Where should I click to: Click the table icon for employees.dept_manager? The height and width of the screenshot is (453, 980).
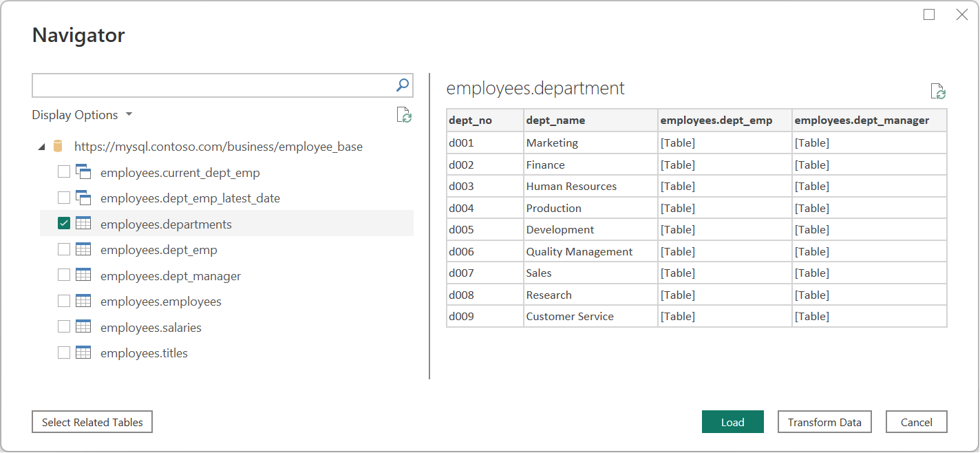coord(83,275)
